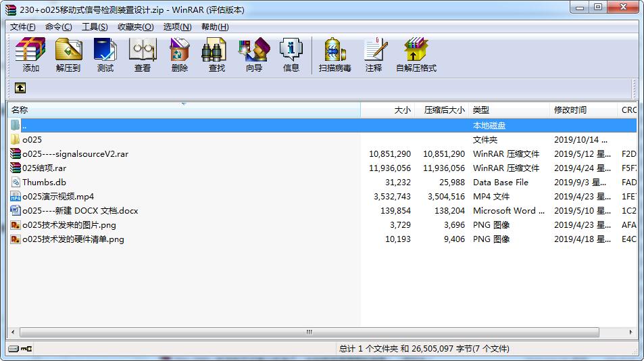
Task: Select o025技术发的硬件清单.png image icon
Action: [x=15, y=239]
